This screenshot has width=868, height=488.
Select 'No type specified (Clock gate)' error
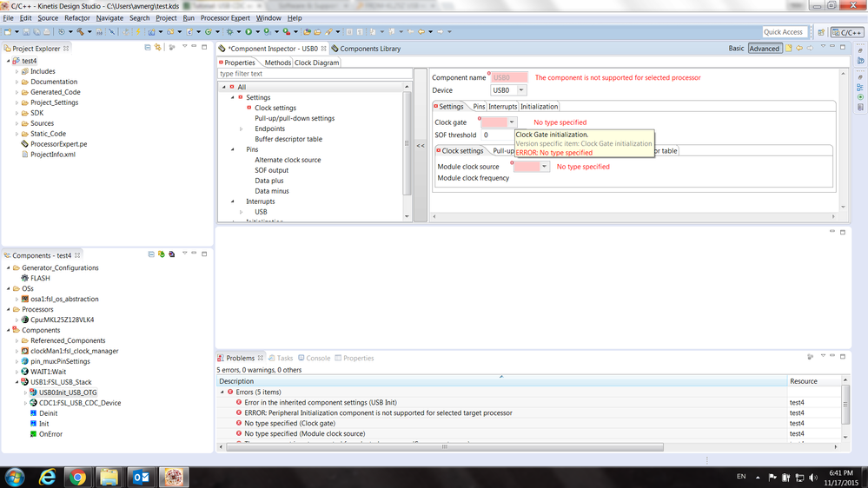pyautogui.click(x=289, y=423)
